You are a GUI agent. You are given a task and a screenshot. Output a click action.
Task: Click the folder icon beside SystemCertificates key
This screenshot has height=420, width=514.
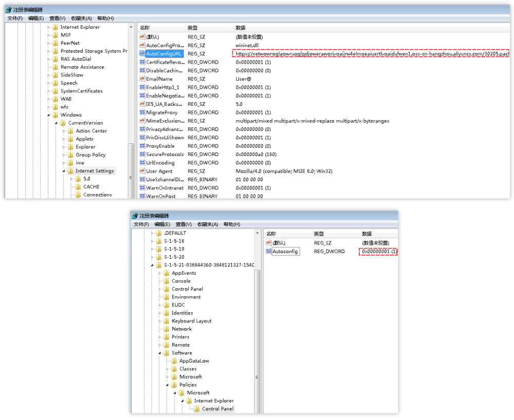tap(56, 91)
